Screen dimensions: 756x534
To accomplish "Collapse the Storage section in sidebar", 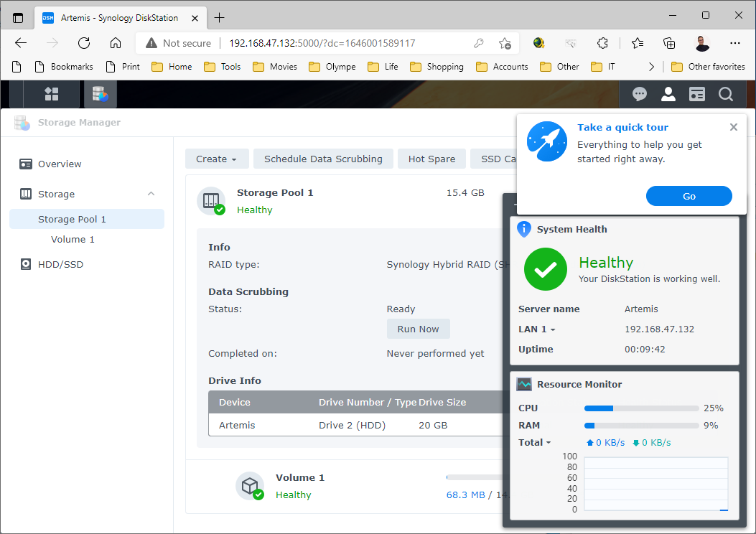I will pyautogui.click(x=151, y=194).
